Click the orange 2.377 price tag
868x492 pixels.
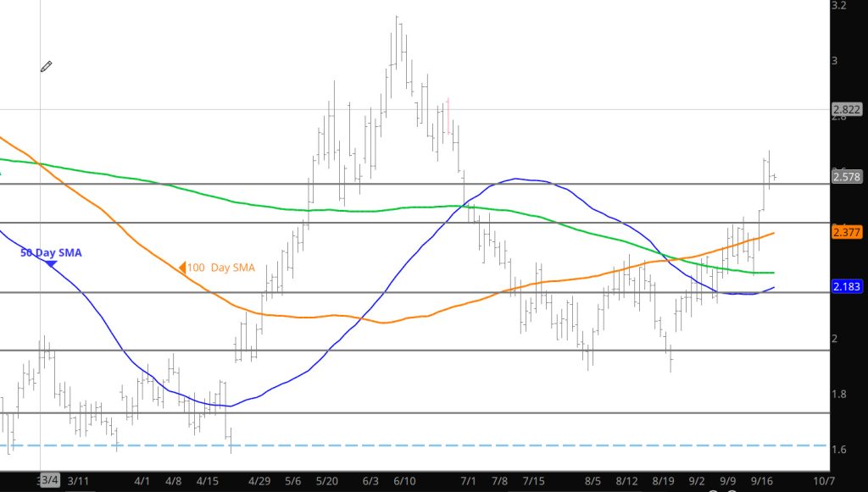pos(847,232)
